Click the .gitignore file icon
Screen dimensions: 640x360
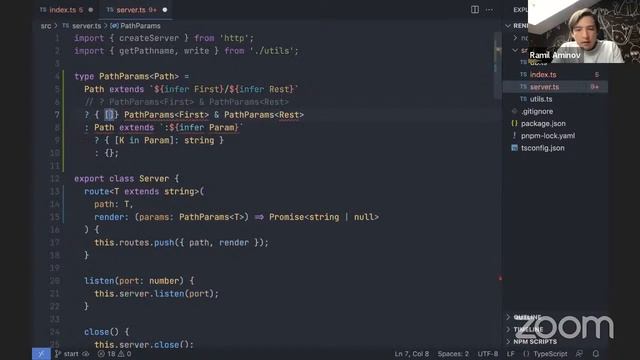click(x=514, y=111)
